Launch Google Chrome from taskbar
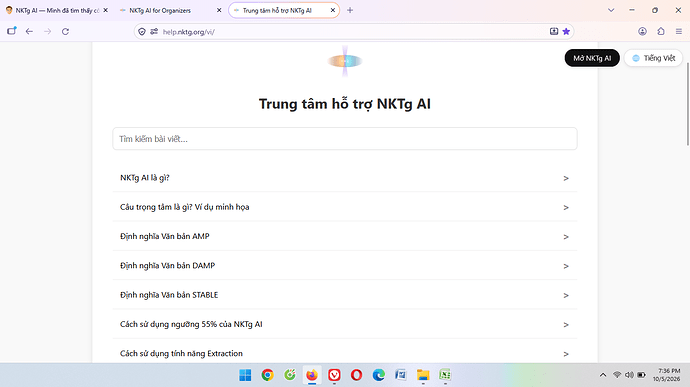The image size is (690, 387). [x=267, y=375]
